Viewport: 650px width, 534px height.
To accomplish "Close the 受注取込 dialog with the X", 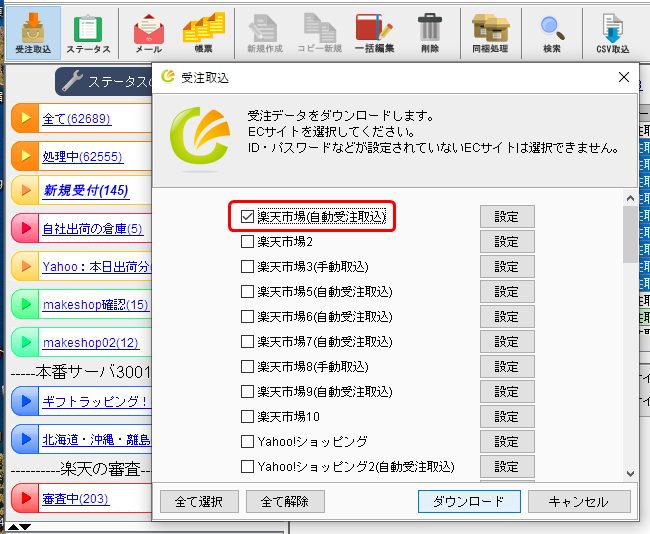I will [x=623, y=77].
